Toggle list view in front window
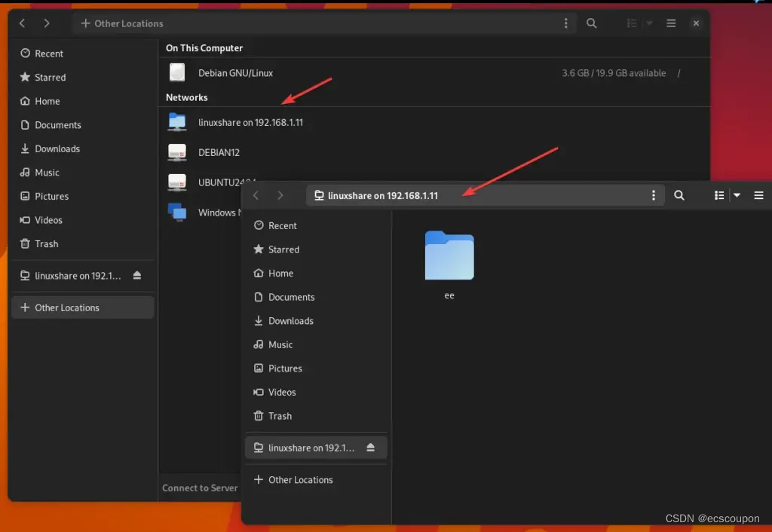This screenshot has width=772, height=532. pyautogui.click(x=719, y=195)
